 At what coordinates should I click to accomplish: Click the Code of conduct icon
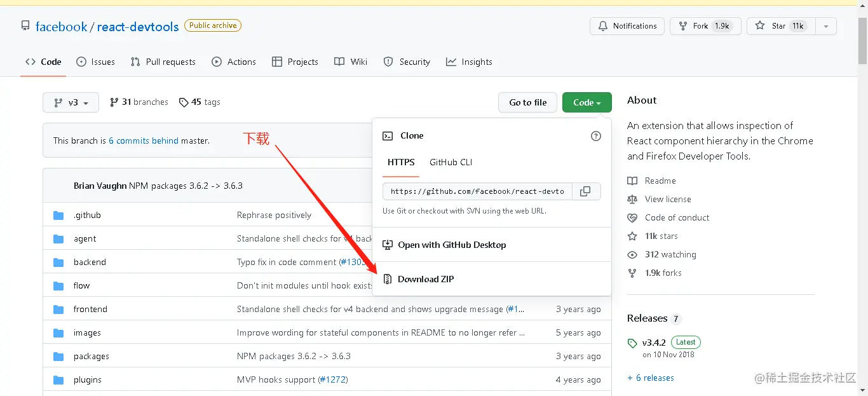pyautogui.click(x=632, y=218)
